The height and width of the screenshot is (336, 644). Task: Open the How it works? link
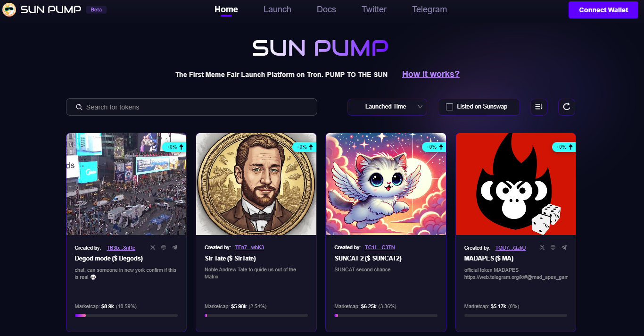[x=430, y=74]
